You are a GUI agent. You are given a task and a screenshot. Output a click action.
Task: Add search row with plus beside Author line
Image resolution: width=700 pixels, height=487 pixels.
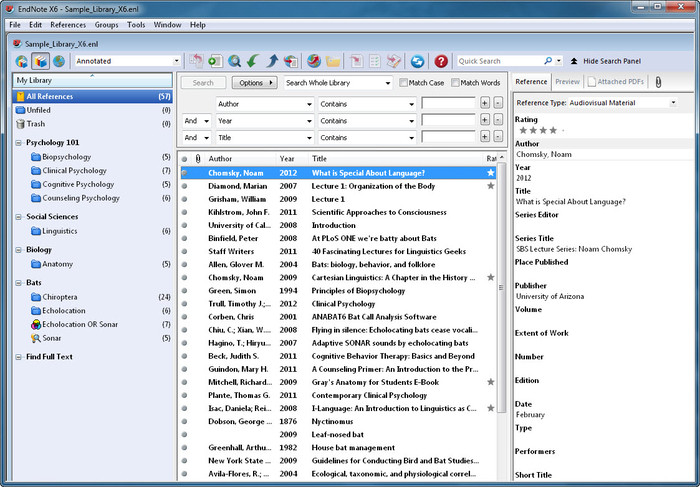(485, 104)
